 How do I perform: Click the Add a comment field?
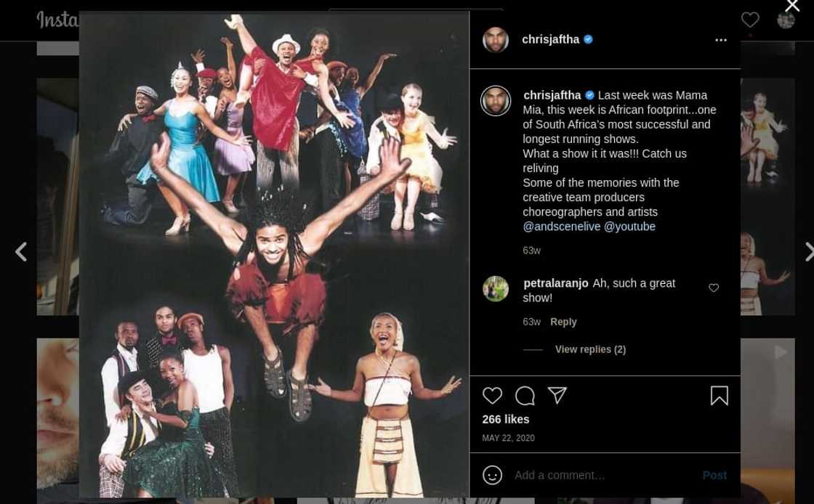click(x=603, y=475)
